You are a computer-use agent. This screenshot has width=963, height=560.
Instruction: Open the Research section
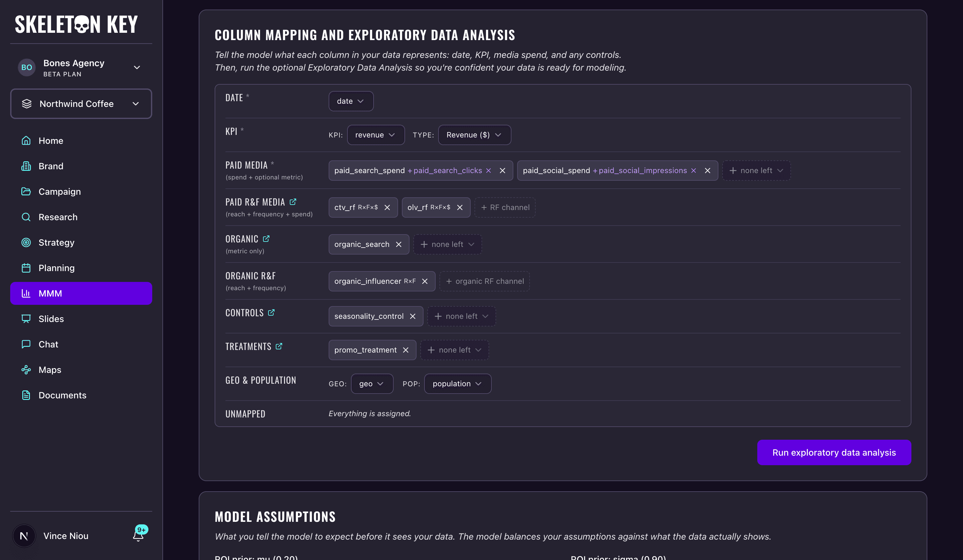pyautogui.click(x=81, y=217)
